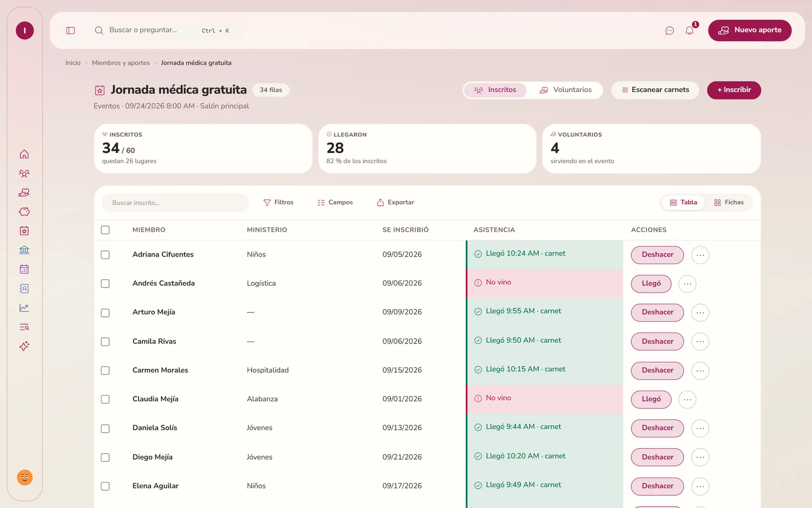Click the orange face avatar
Image resolution: width=812 pixels, height=508 pixels.
tap(25, 478)
